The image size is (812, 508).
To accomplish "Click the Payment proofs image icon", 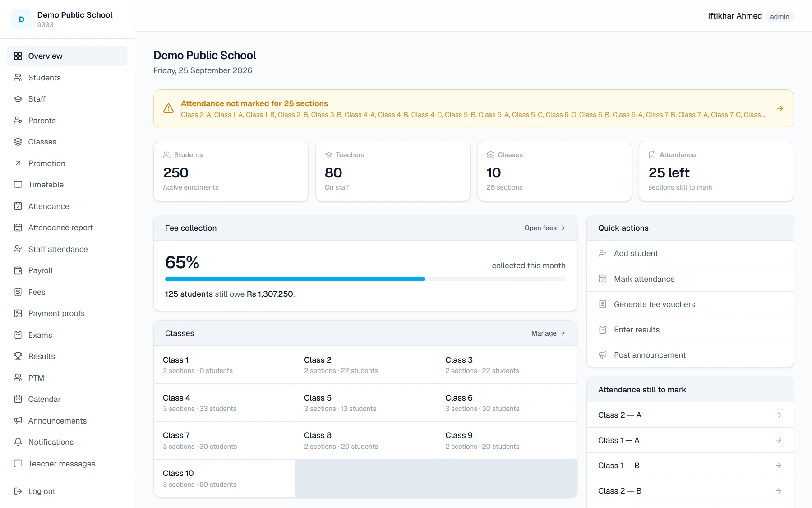I will (x=18, y=313).
